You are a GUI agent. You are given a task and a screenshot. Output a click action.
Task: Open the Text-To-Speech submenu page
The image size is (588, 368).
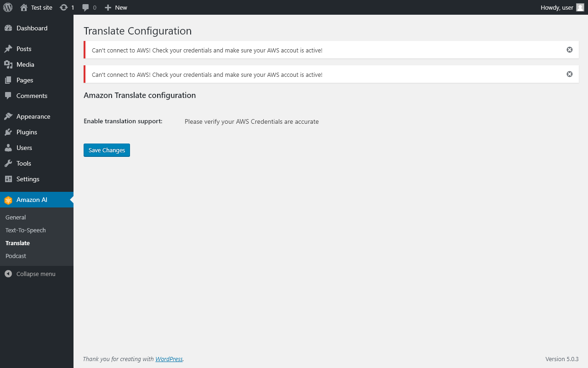[x=26, y=230]
